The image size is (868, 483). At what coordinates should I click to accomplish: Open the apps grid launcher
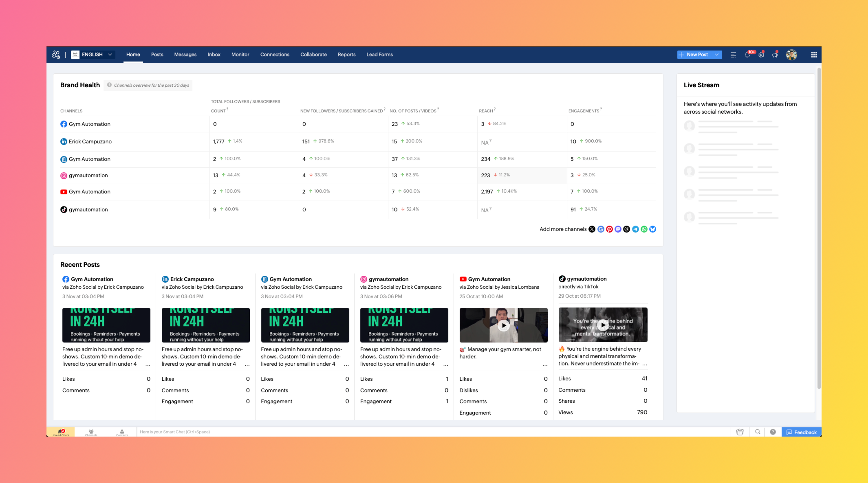pyautogui.click(x=814, y=55)
